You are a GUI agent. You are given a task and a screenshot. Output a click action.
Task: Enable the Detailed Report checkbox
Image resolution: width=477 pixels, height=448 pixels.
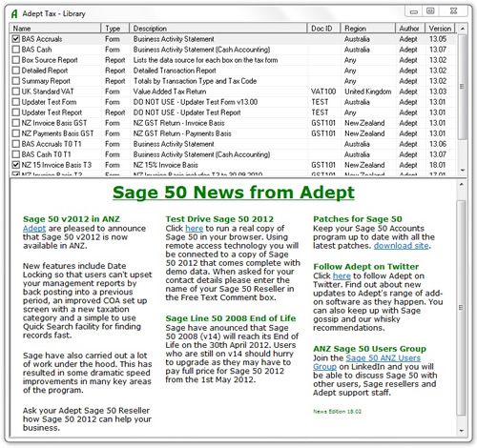click(15, 71)
